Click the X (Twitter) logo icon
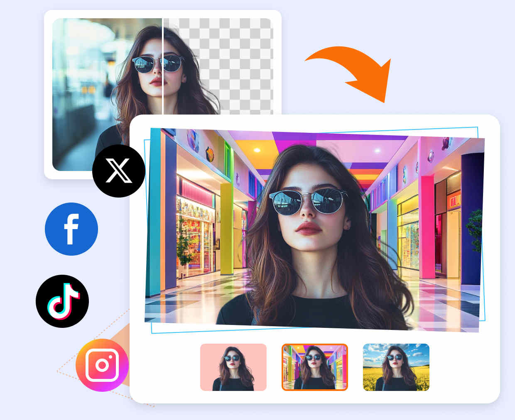The height and width of the screenshot is (420, 515). click(x=119, y=171)
